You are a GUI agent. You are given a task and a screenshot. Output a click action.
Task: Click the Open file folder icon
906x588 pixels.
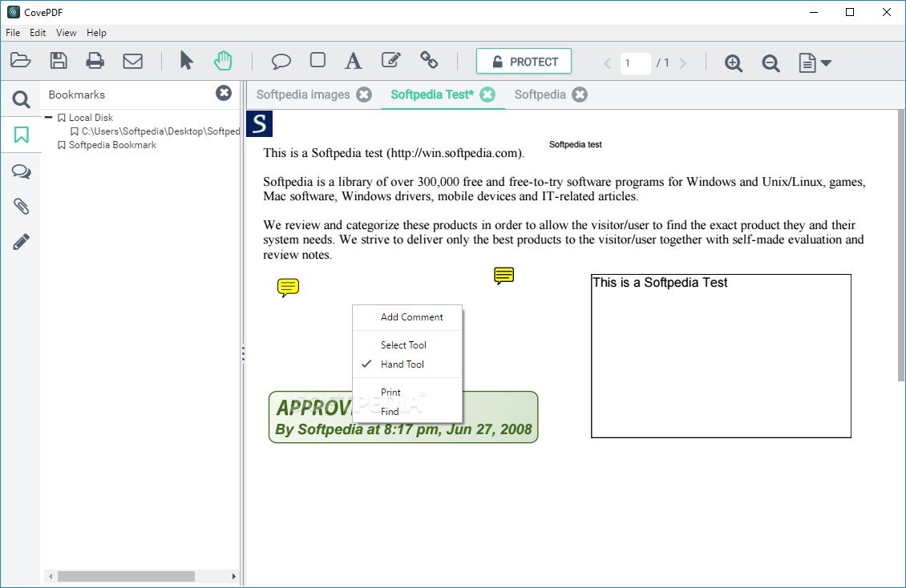point(21,61)
